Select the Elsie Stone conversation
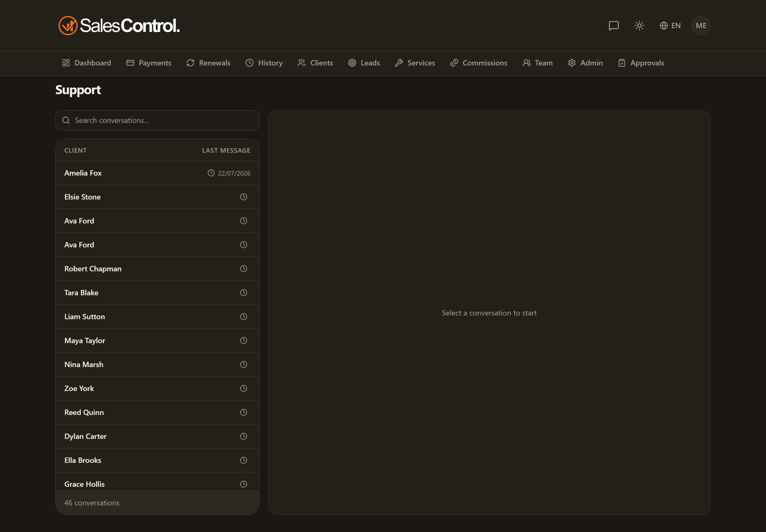This screenshot has width=766, height=532. tap(157, 197)
